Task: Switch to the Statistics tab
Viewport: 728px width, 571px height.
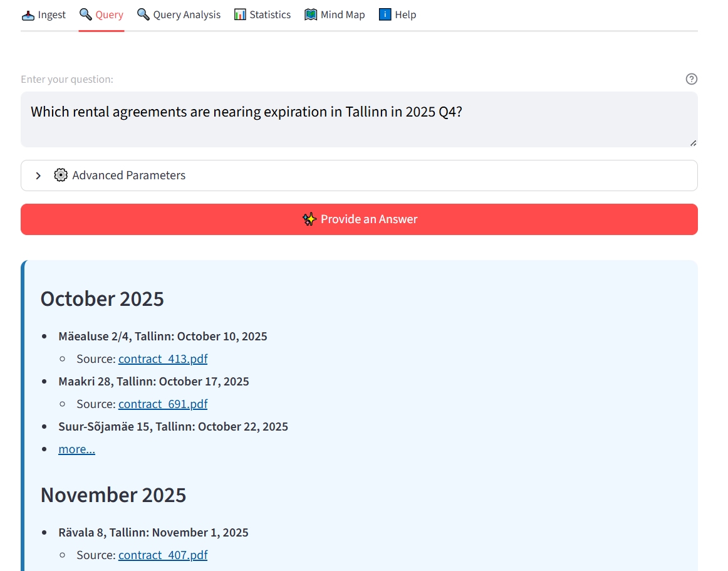Action: pos(263,14)
